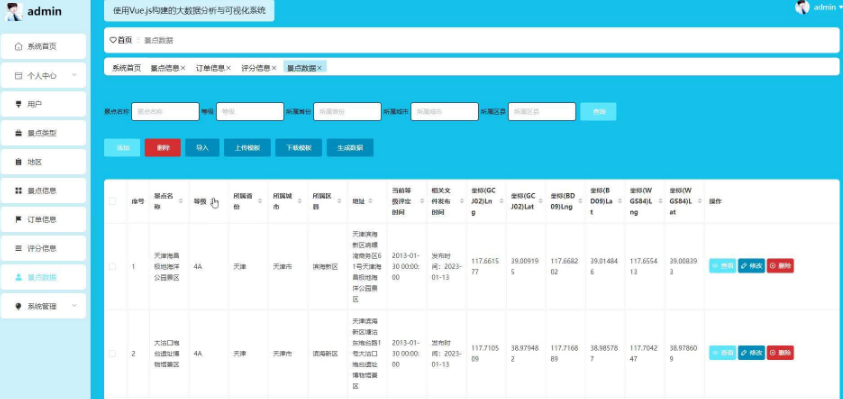Click the system title banner 大数据分析与可视化系统
The height and width of the screenshot is (399, 843).
pyautogui.click(x=189, y=11)
